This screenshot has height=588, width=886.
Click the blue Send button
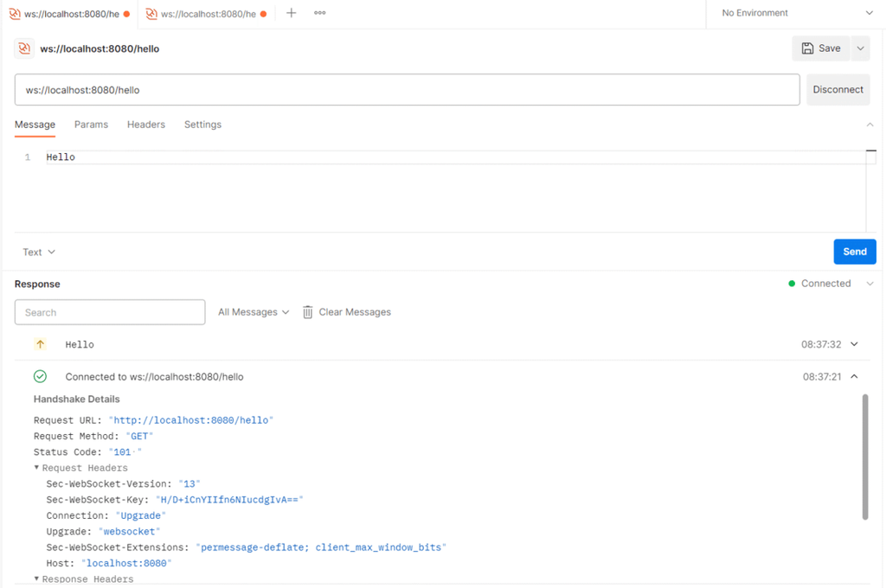854,252
